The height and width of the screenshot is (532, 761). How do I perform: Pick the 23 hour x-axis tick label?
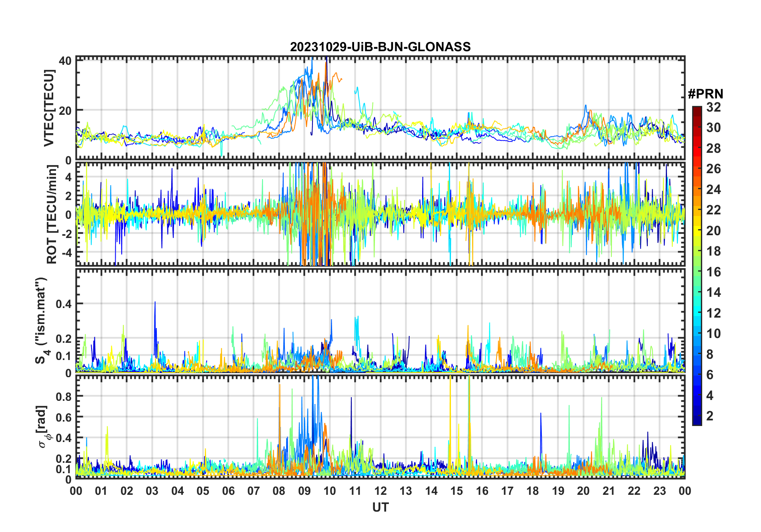[659, 491]
